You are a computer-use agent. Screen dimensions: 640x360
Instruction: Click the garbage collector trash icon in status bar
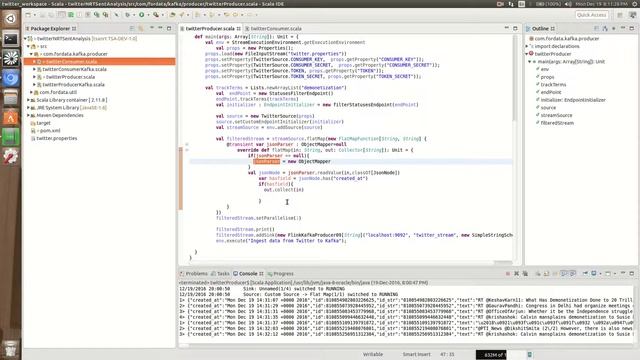[x=530, y=354]
